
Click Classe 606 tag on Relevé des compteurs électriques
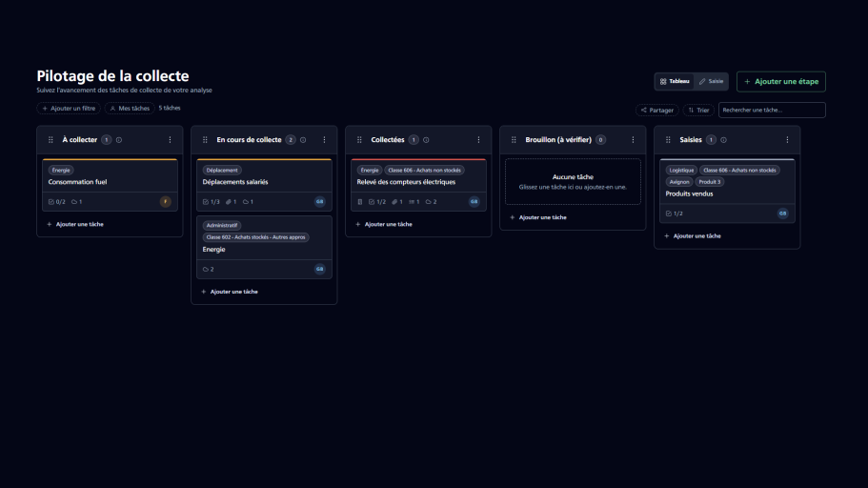click(425, 171)
